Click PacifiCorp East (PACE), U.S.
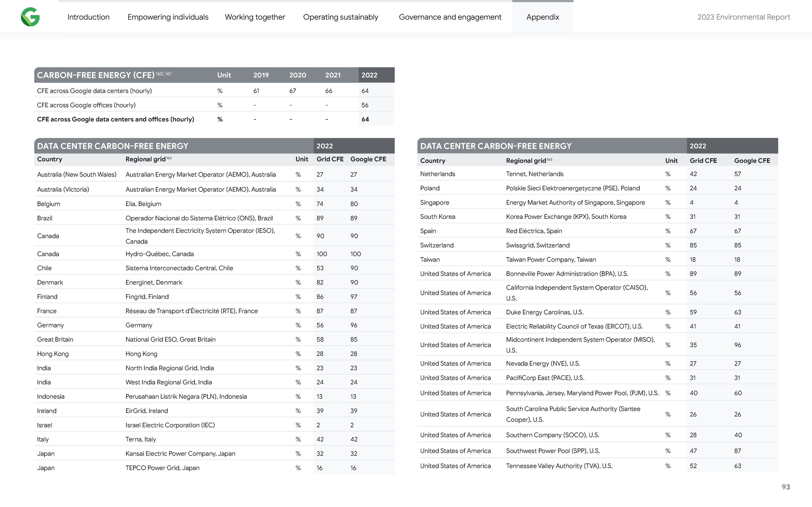 pos(545,378)
